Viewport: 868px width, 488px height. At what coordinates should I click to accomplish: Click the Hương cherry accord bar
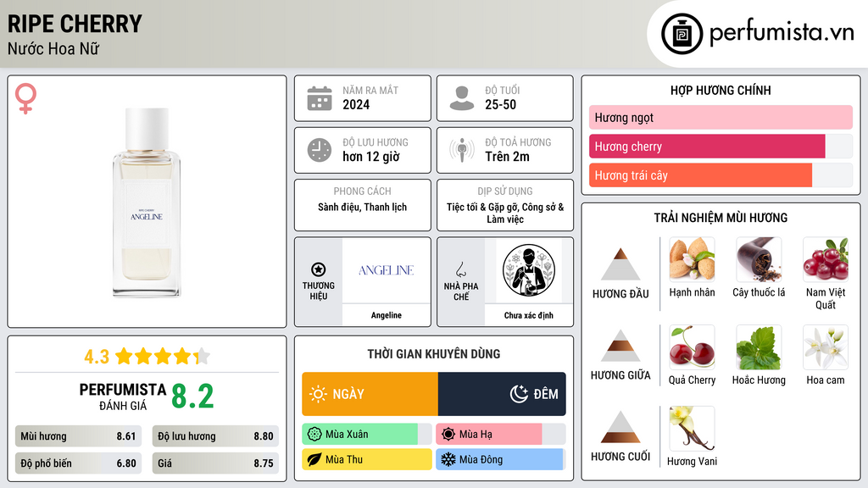point(721,146)
